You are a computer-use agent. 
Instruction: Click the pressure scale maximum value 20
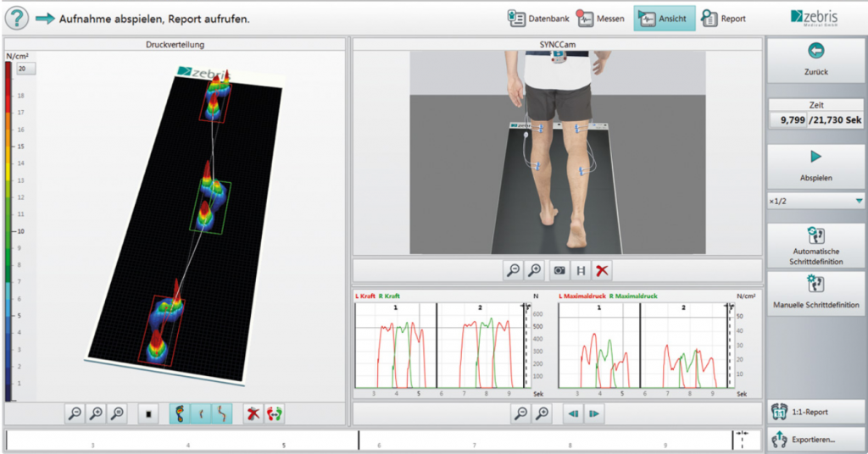(x=25, y=69)
